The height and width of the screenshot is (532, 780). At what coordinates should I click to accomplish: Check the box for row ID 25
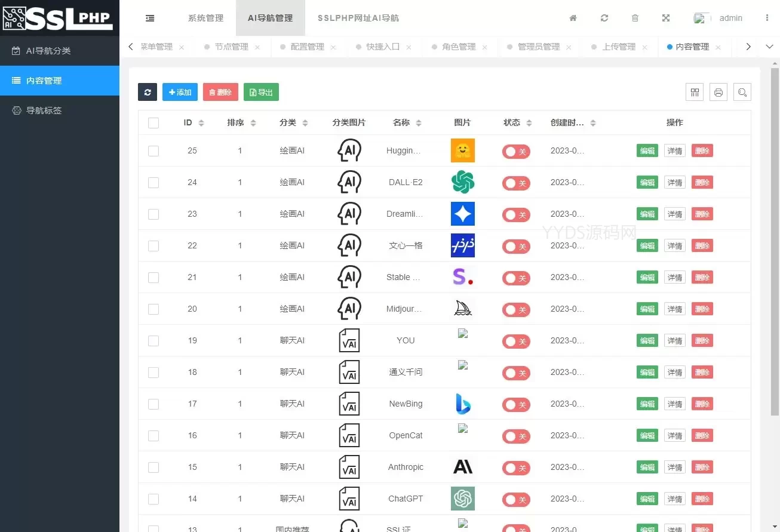tap(153, 151)
